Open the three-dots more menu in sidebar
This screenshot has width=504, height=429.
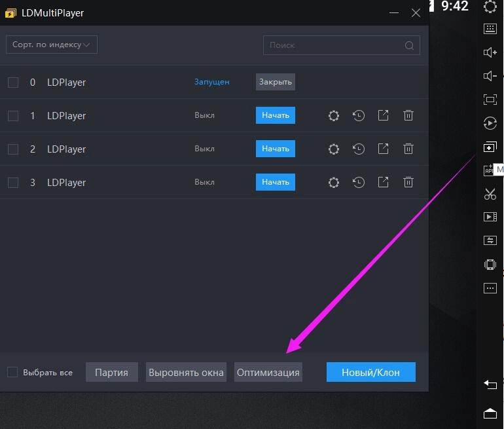[x=490, y=288]
